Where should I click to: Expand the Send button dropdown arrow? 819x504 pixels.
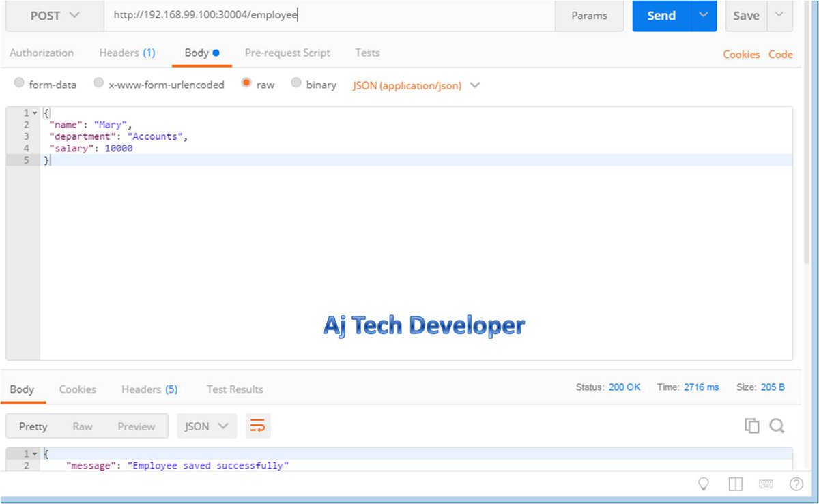[704, 15]
